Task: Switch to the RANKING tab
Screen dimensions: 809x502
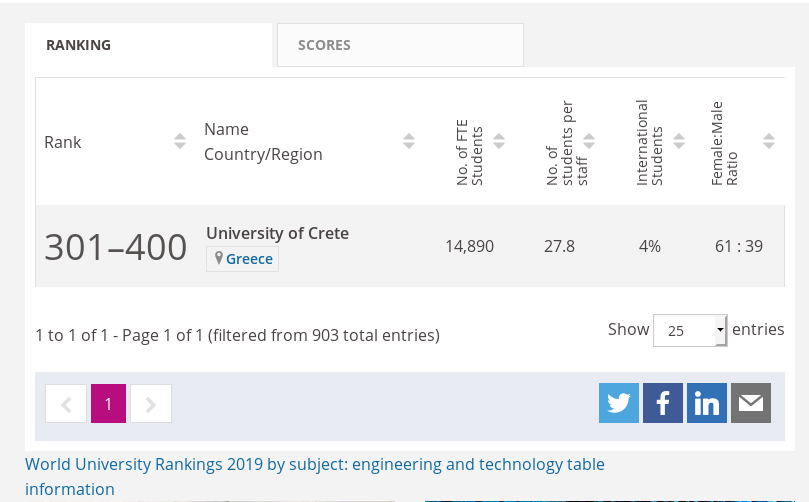Action: [x=149, y=45]
